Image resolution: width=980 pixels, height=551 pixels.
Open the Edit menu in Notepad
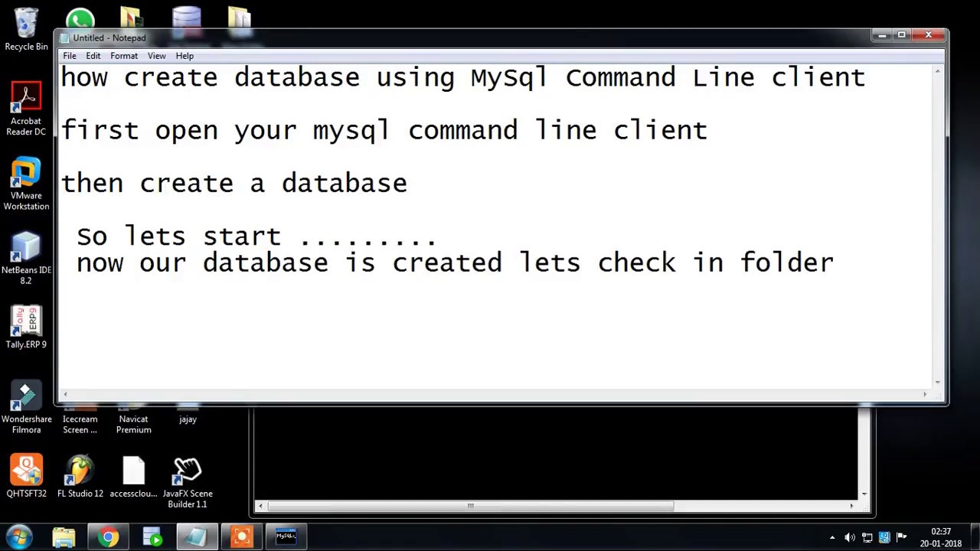[x=93, y=56]
